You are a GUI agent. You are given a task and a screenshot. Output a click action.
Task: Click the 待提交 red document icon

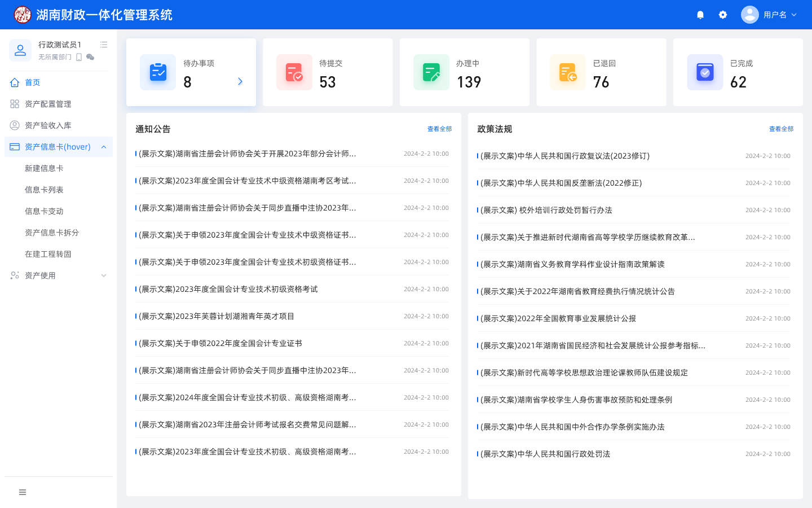(x=294, y=72)
